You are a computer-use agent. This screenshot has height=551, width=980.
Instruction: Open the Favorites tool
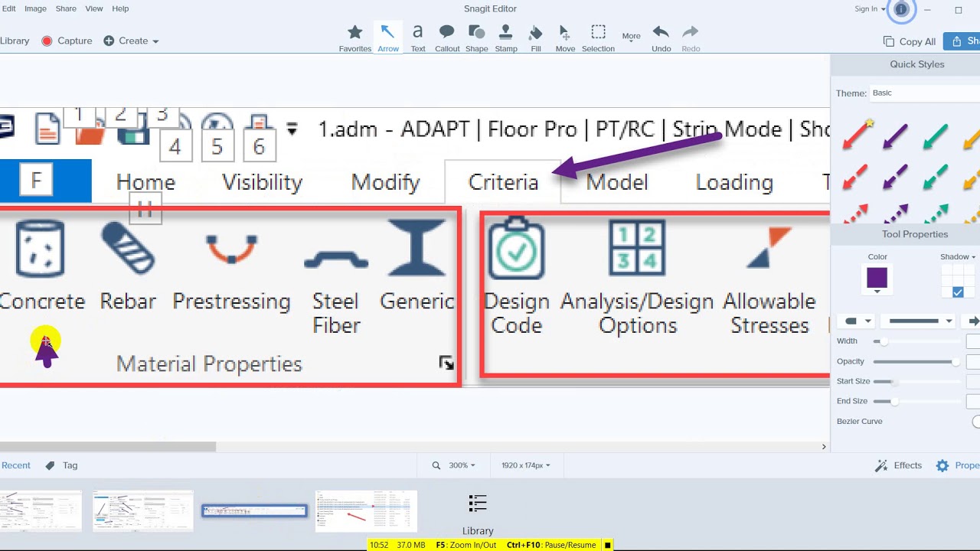pyautogui.click(x=354, y=38)
